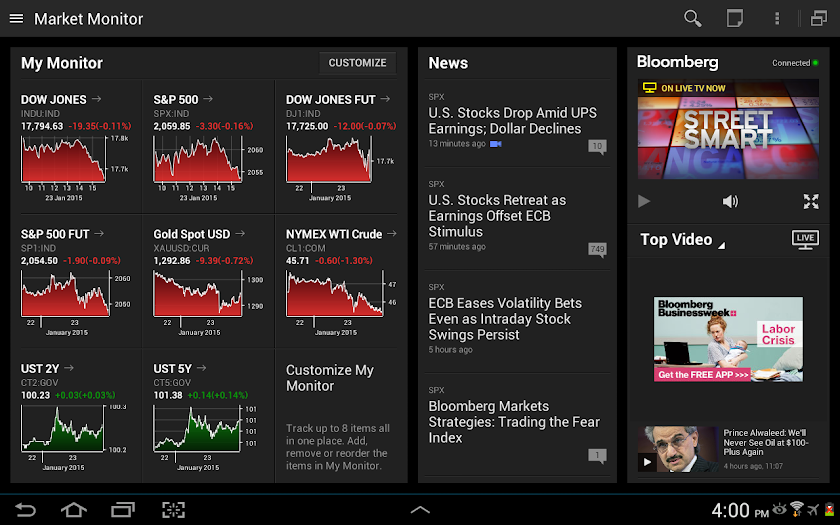Tap the 17,794.63 Dow Jones value
The image size is (840, 525).
click(x=42, y=126)
